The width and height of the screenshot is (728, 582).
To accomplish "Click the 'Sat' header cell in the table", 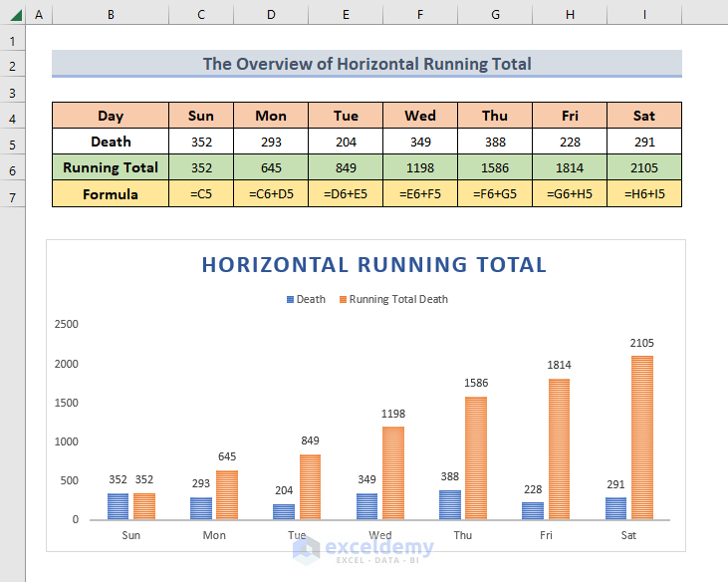I will 644,116.
